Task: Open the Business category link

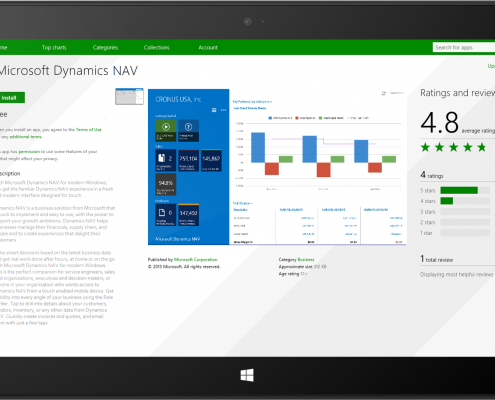Action: click(306, 259)
